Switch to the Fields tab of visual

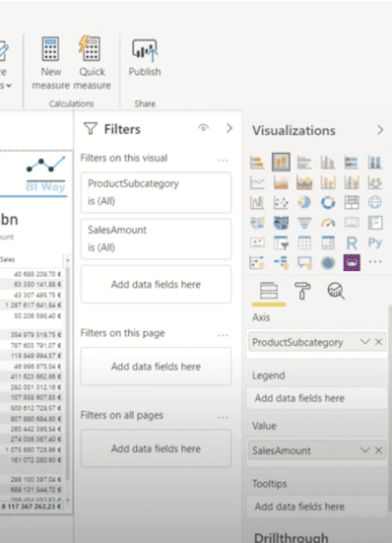269,291
